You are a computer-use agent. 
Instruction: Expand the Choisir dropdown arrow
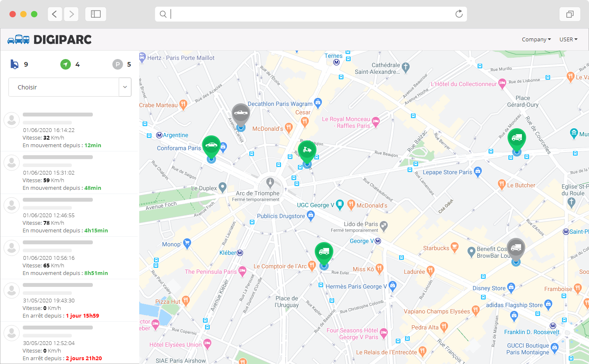click(125, 87)
